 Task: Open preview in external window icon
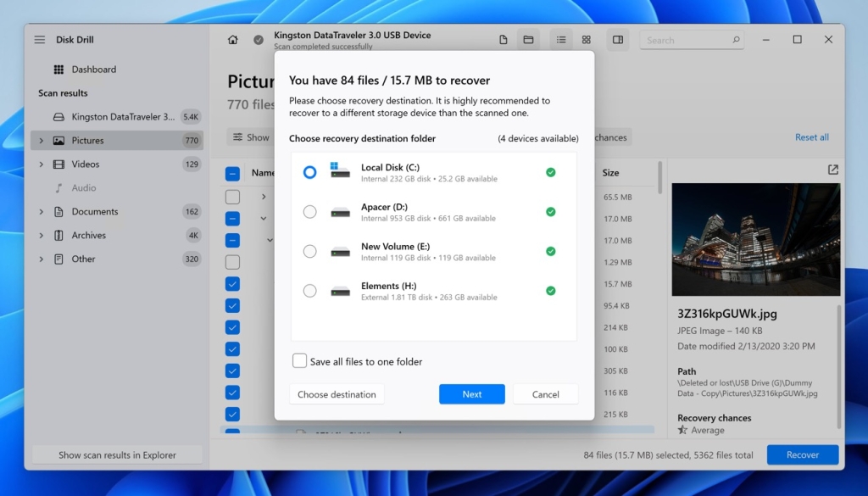[x=833, y=170]
